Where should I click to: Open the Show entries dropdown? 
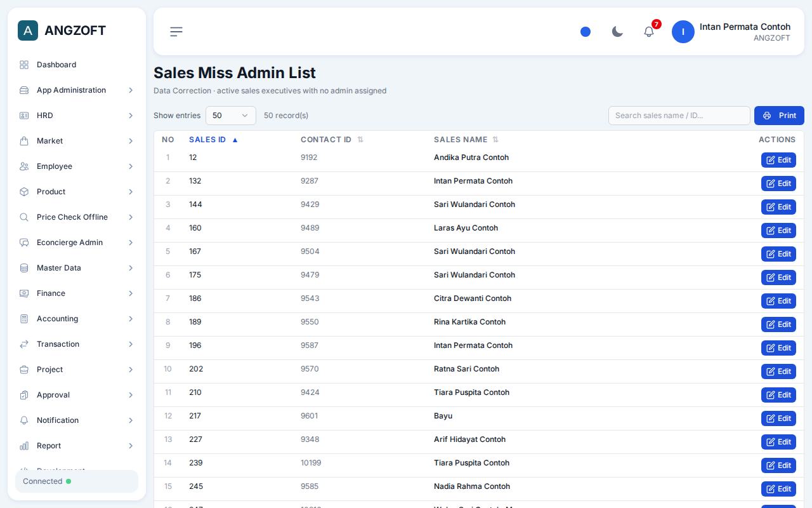pyautogui.click(x=231, y=116)
